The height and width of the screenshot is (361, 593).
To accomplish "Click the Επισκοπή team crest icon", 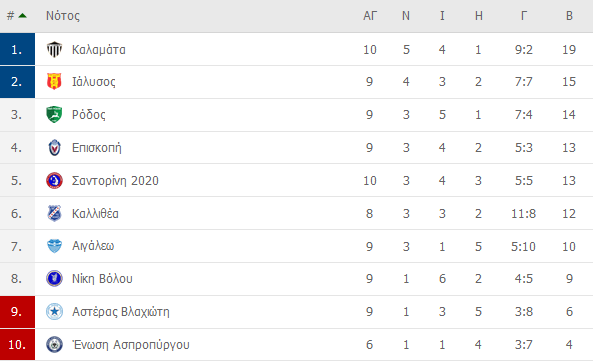I will pyautogui.click(x=54, y=147).
